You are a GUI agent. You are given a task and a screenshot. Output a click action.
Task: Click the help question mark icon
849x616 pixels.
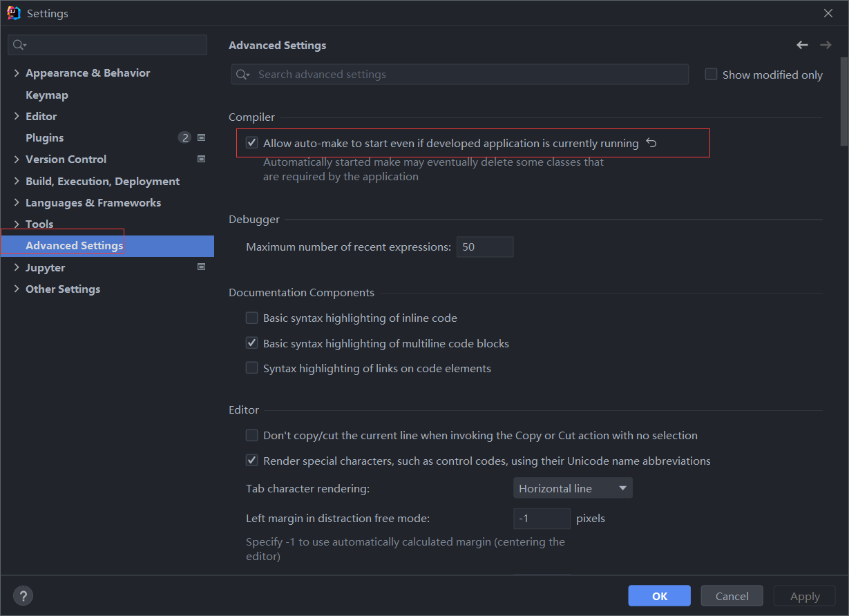coord(23,596)
